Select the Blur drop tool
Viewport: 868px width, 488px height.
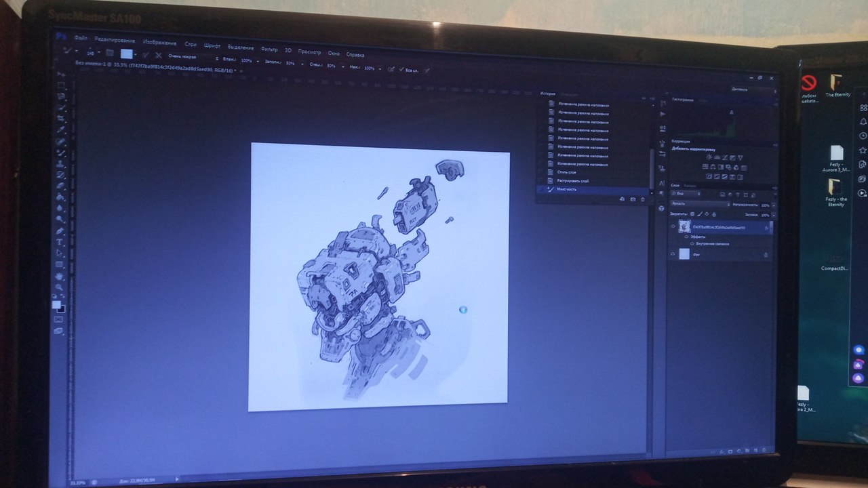click(x=60, y=208)
